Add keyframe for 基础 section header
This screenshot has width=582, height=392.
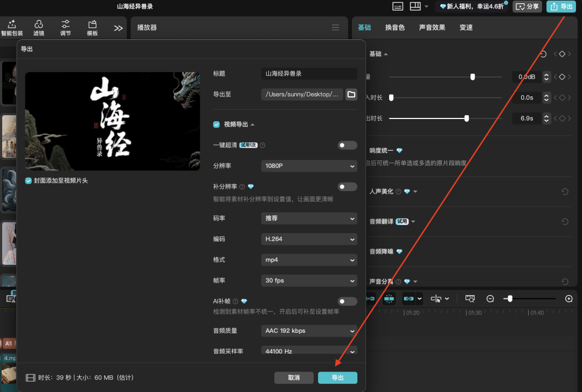point(562,54)
